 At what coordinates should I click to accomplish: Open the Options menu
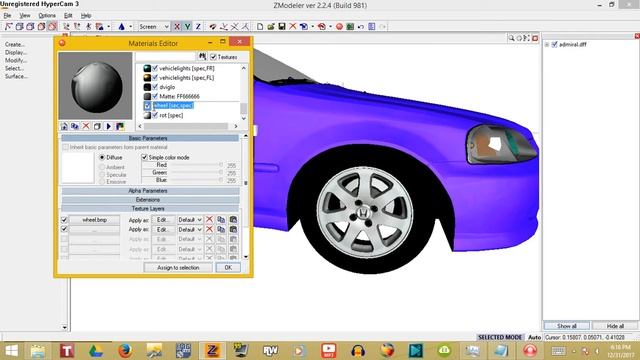(x=47, y=16)
